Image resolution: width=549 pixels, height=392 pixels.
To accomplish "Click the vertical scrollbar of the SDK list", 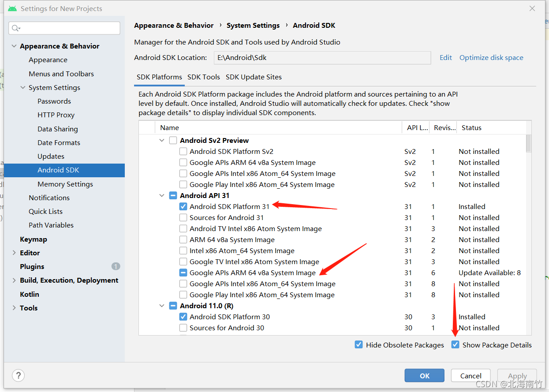I will click(x=529, y=143).
